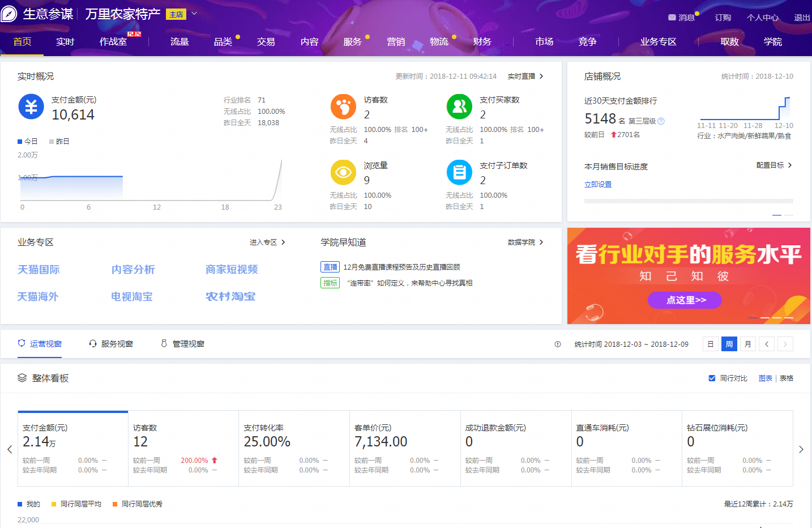
Task: Click the 第三层级 help question icon
Action: pyautogui.click(x=661, y=121)
